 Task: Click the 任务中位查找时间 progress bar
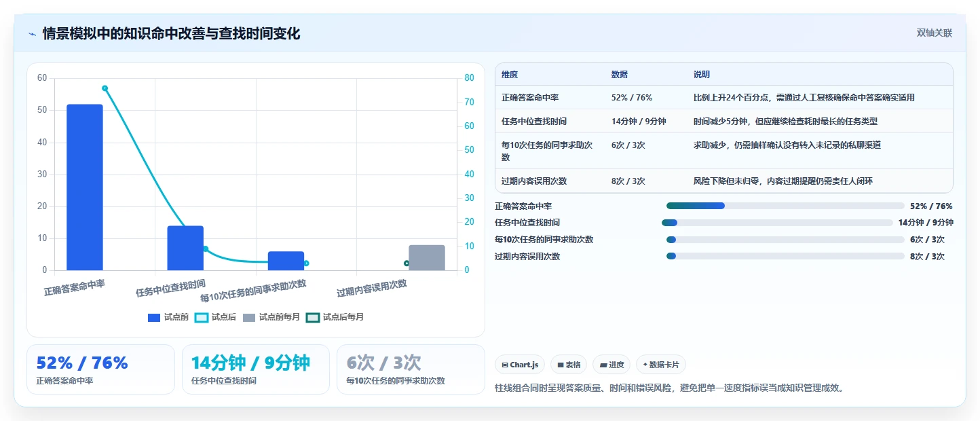[777, 223]
